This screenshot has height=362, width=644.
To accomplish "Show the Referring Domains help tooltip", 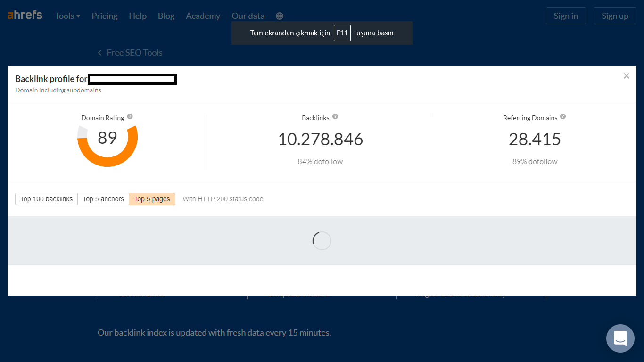I will tap(563, 116).
